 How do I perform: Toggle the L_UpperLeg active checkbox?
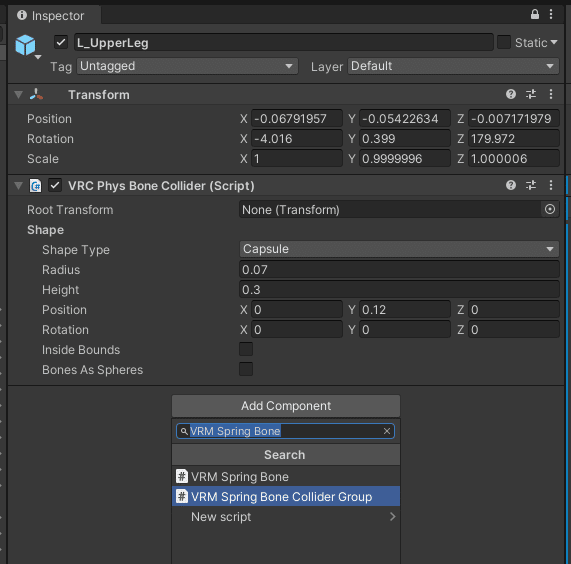61,42
